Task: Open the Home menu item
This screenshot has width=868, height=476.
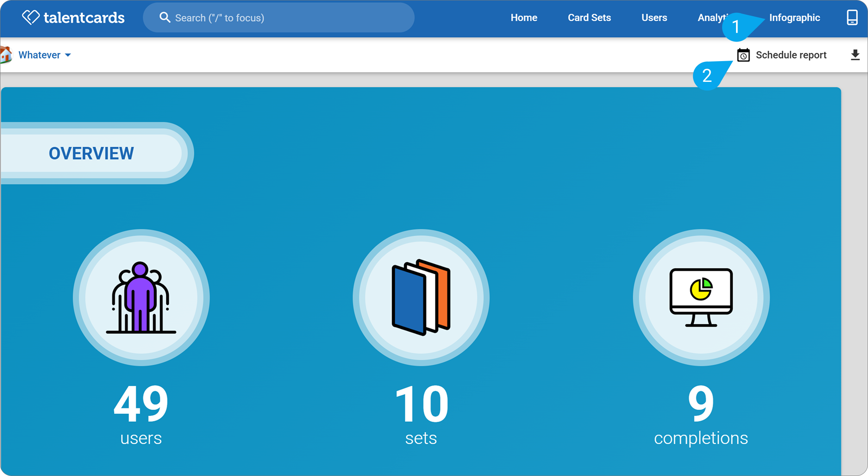Action: coord(524,18)
